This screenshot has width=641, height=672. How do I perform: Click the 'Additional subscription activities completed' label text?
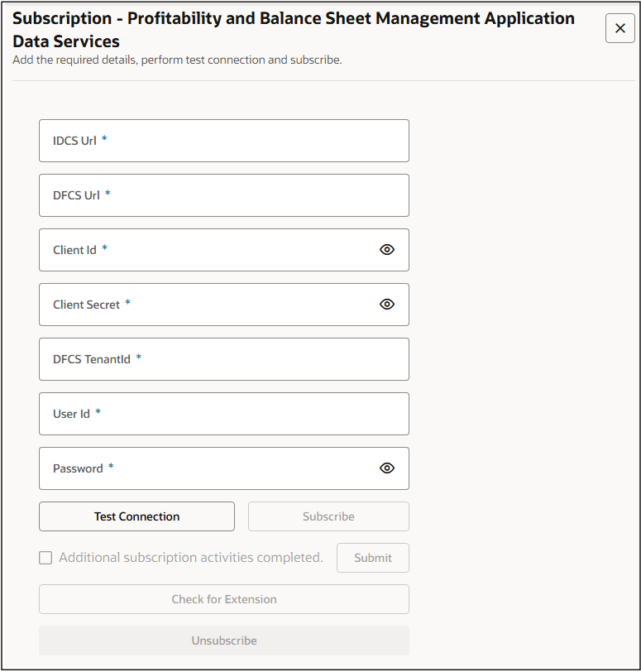[x=190, y=558]
